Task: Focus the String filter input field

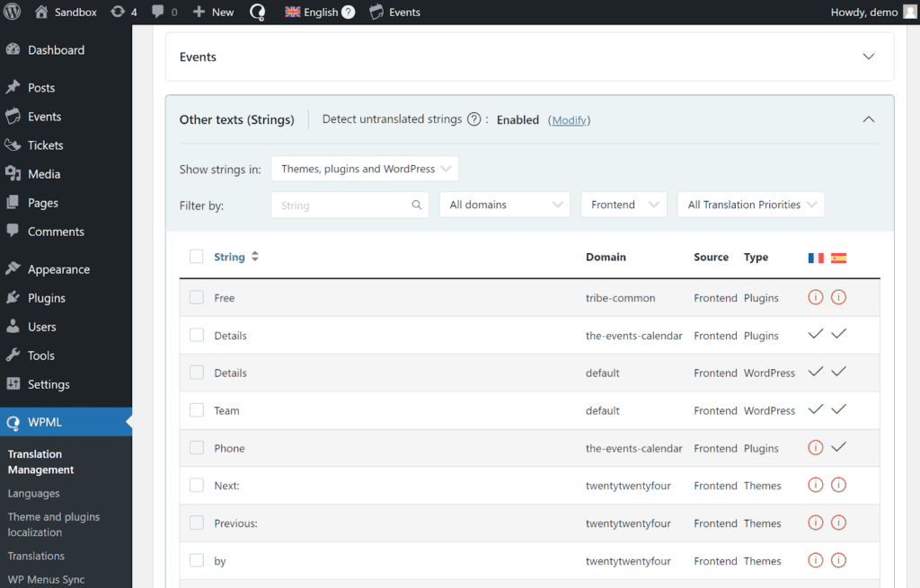Action: pyautogui.click(x=341, y=205)
